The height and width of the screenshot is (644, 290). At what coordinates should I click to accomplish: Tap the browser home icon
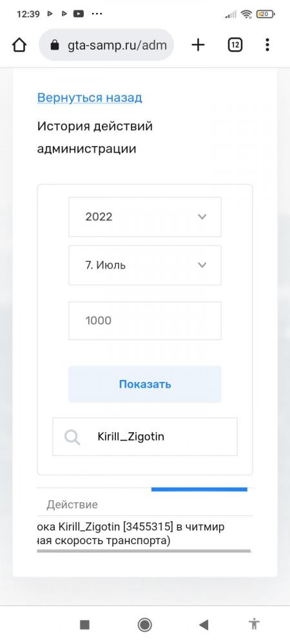pyautogui.click(x=19, y=45)
